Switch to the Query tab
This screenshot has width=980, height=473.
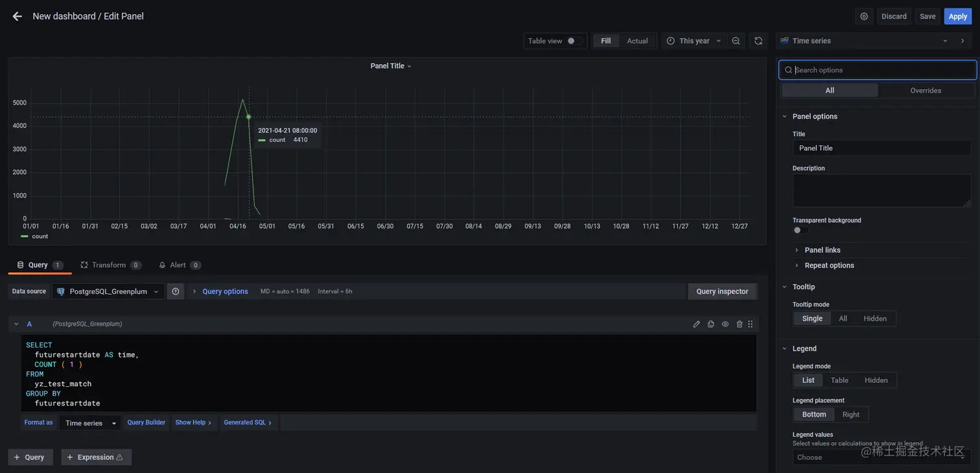(40, 265)
